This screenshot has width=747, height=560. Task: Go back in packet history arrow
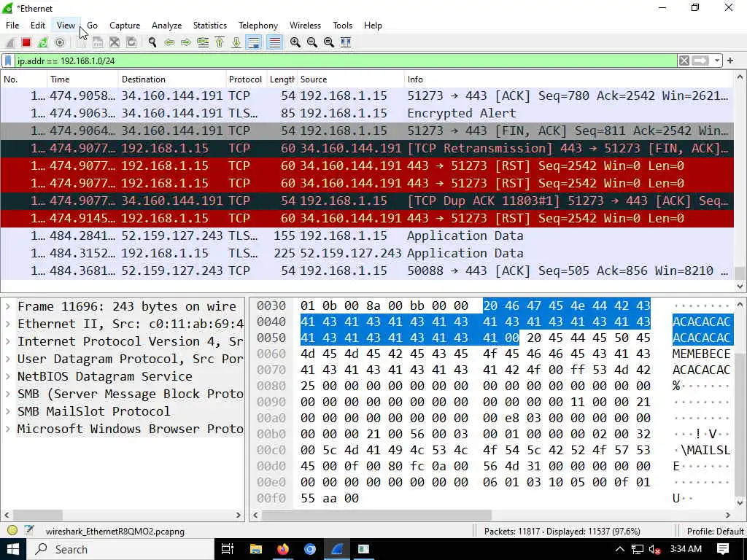(169, 42)
